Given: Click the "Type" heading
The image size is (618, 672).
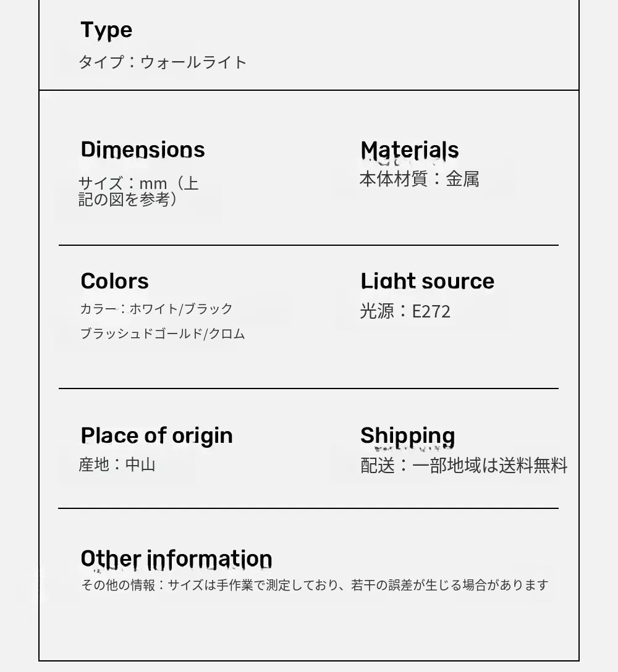Looking at the screenshot, I should click(106, 30).
